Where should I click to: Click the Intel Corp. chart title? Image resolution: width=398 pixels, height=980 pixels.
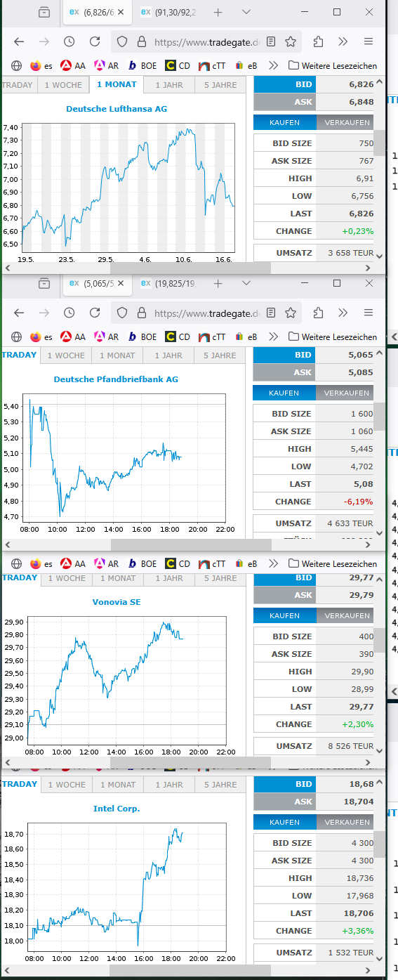click(117, 809)
